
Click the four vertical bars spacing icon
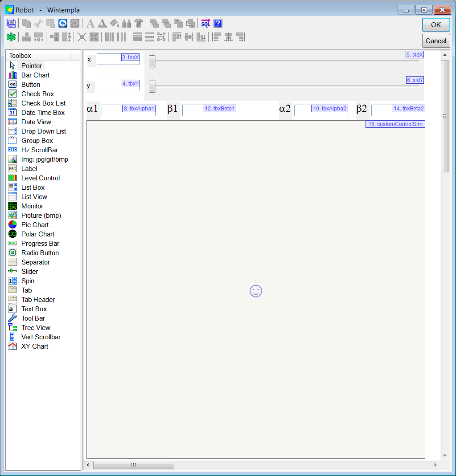tap(109, 37)
